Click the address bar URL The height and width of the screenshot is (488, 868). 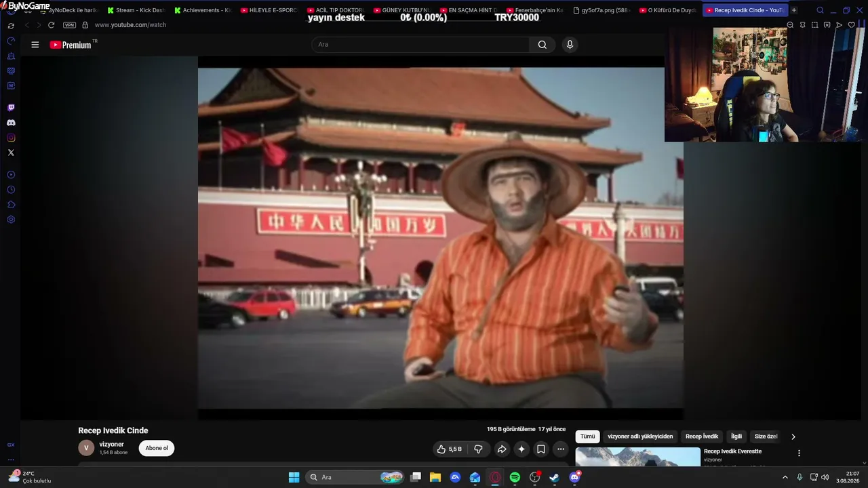130,25
